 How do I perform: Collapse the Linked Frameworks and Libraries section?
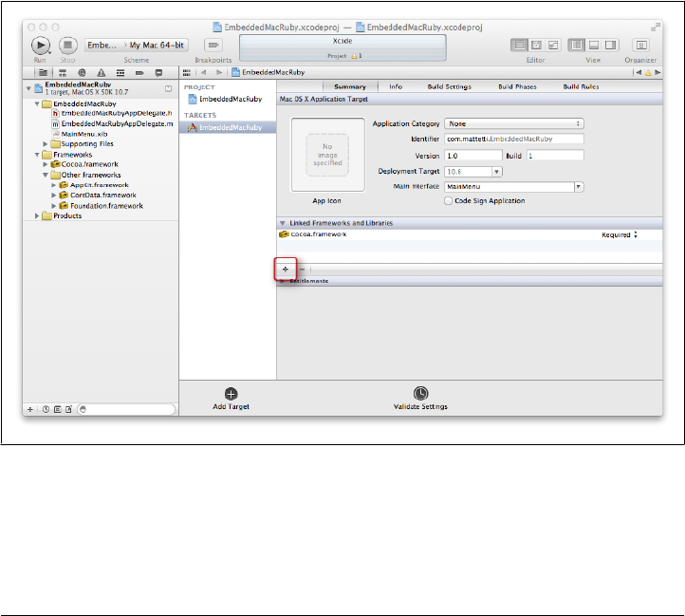click(282, 223)
